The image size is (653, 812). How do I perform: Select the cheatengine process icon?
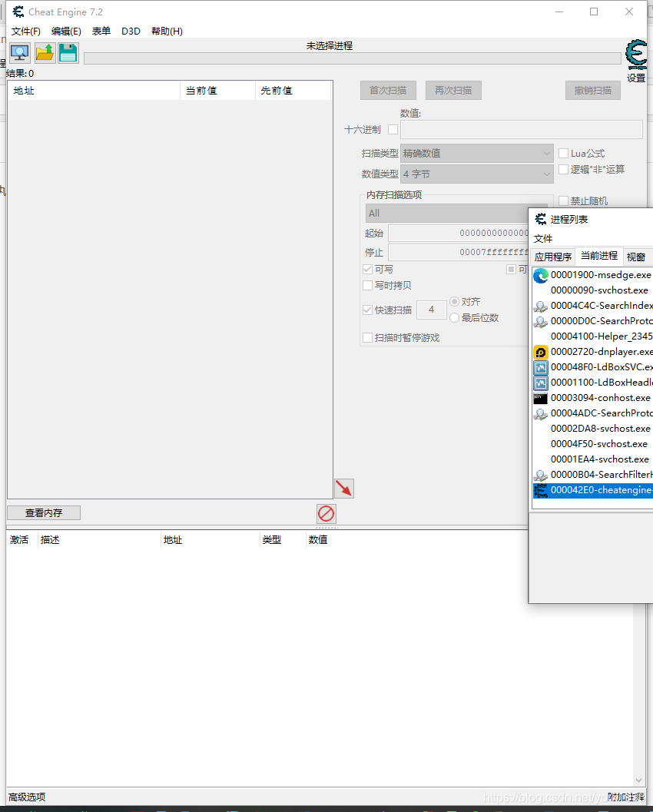coord(541,490)
